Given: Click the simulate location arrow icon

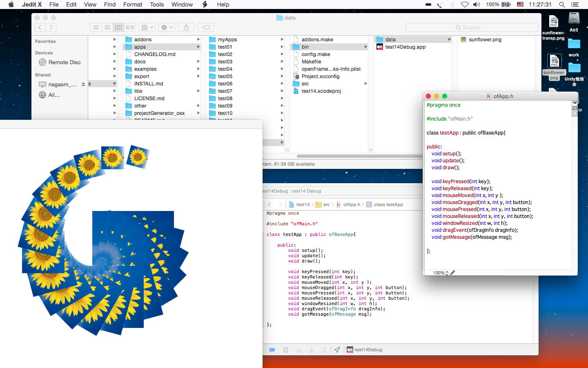Looking at the screenshot, I should (x=337, y=350).
